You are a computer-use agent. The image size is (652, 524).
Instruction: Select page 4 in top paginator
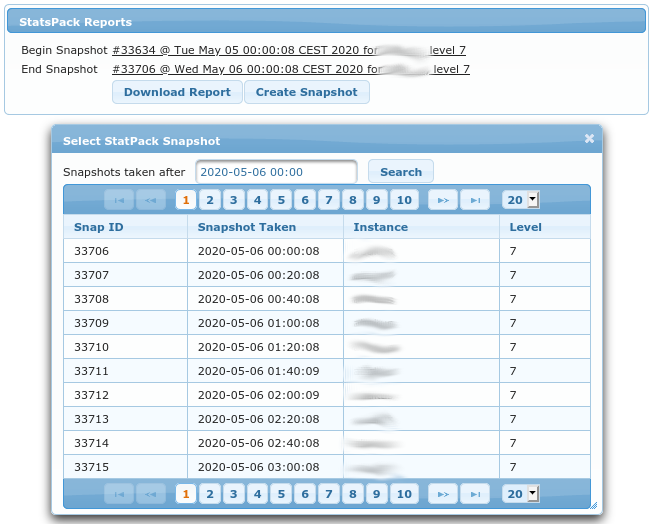[x=257, y=200]
